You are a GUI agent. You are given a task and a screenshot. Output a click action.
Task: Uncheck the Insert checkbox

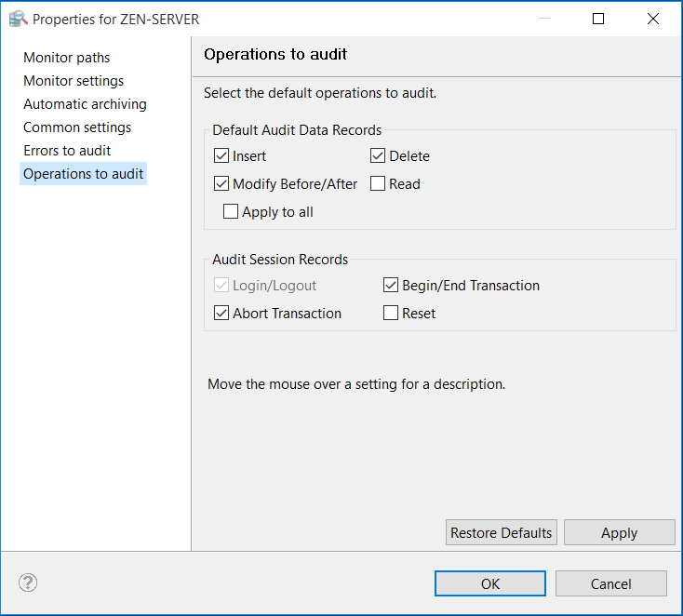tap(221, 156)
